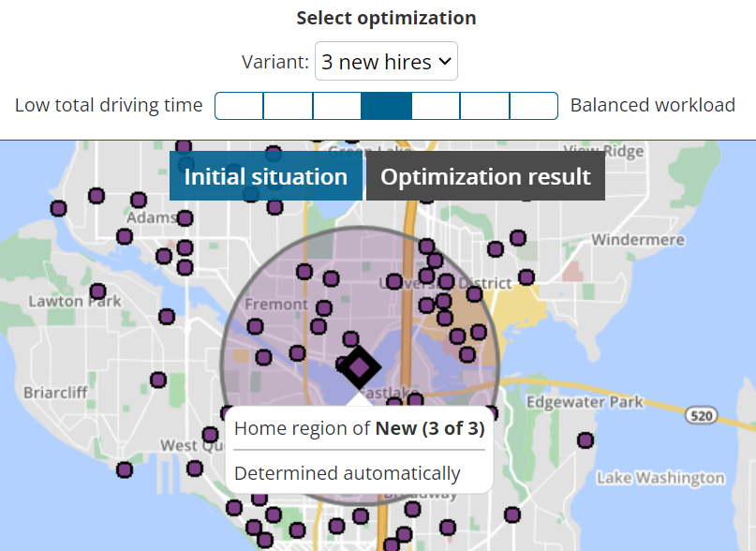
Task: Select the second slider segment
Action: (289, 106)
